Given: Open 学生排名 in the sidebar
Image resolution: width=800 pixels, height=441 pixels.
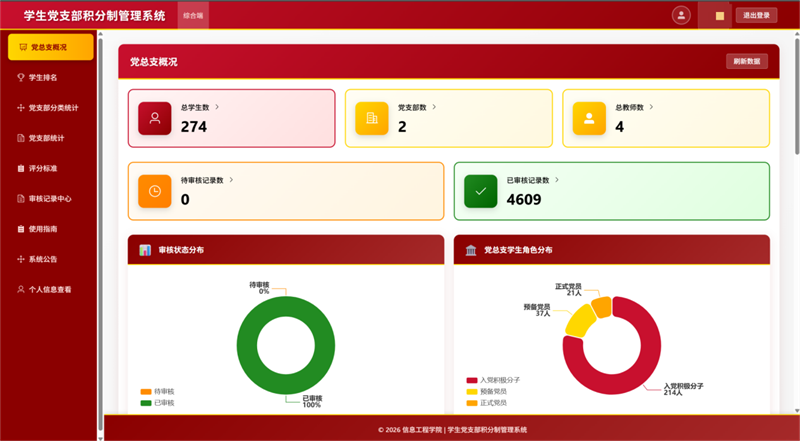Looking at the screenshot, I should point(43,77).
